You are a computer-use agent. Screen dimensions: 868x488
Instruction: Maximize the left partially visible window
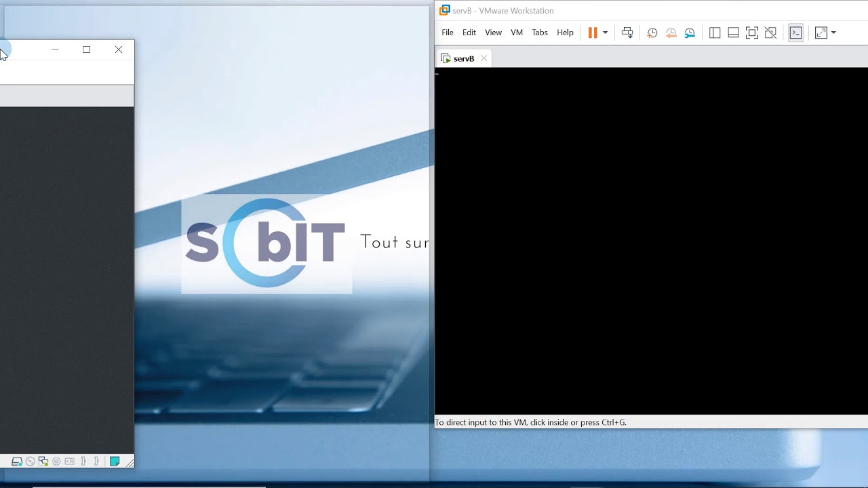(87, 49)
